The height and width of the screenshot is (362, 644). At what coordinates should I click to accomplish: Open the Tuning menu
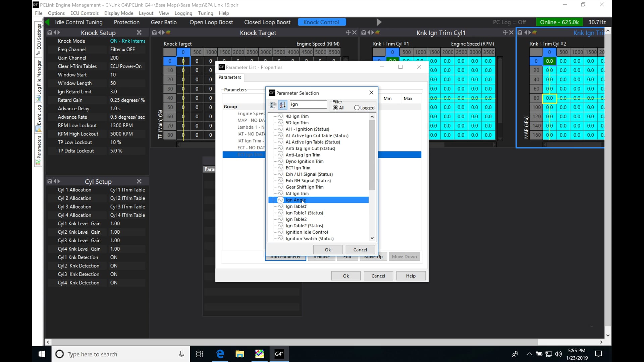[205, 13]
